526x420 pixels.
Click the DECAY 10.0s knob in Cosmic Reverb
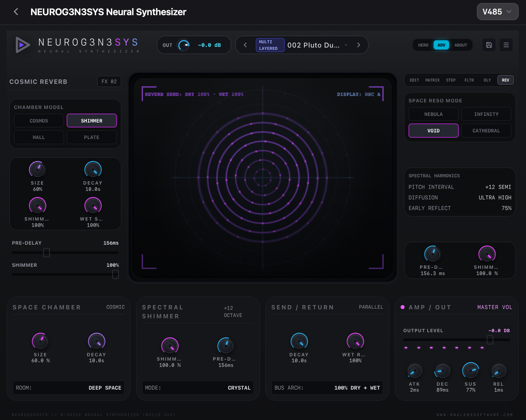pyautogui.click(x=93, y=169)
